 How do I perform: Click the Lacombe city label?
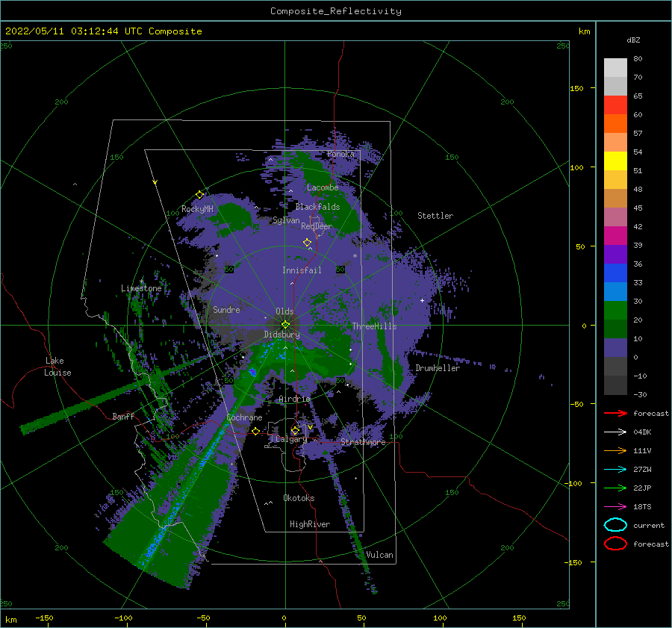click(323, 187)
